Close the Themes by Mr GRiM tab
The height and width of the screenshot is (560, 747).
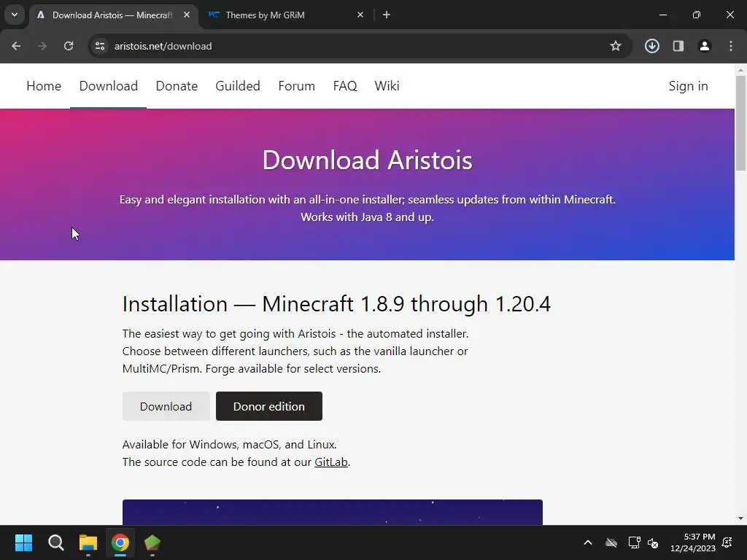coord(360,15)
